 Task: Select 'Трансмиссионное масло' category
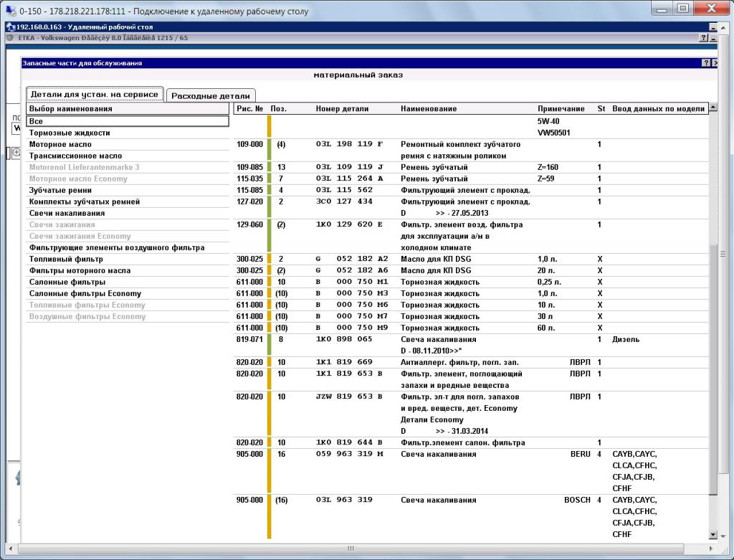click(x=128, y=156)
